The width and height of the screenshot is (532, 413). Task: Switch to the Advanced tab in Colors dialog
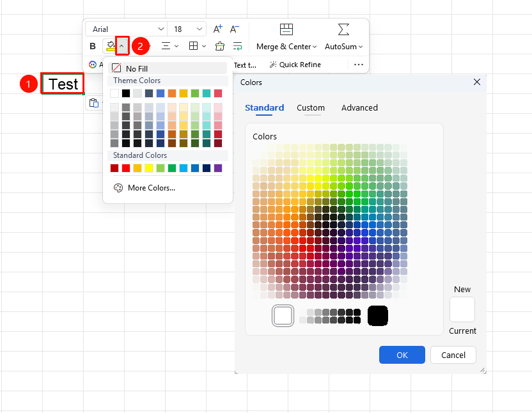(x=359, y=108)
